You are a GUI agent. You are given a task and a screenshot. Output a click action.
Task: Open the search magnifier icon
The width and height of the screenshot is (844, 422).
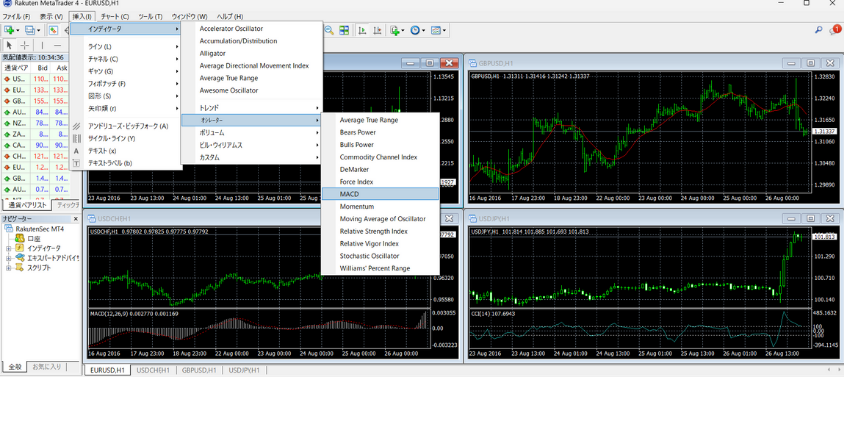pos(818,31)
